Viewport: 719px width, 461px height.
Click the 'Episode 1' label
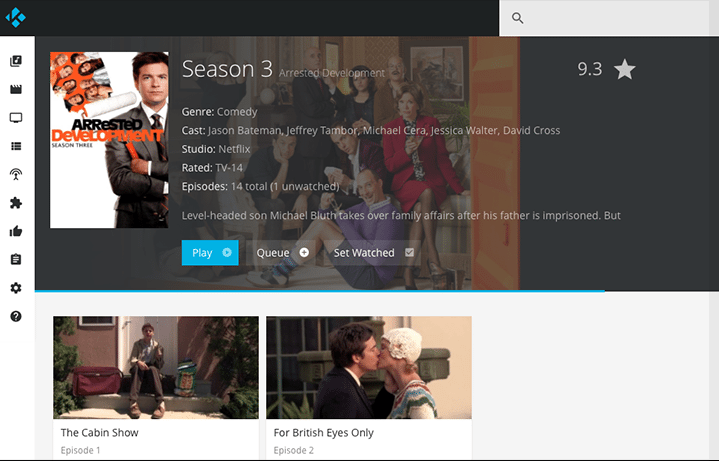pos(80,450)
